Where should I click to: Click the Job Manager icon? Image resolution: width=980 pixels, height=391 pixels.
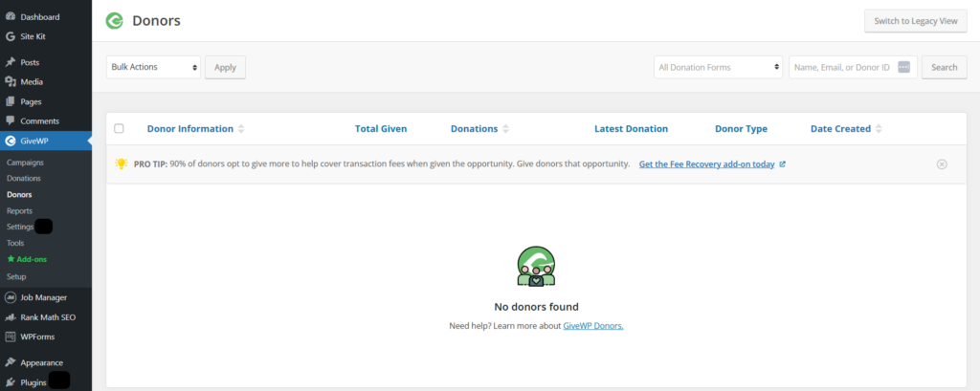tap(10, 297)
